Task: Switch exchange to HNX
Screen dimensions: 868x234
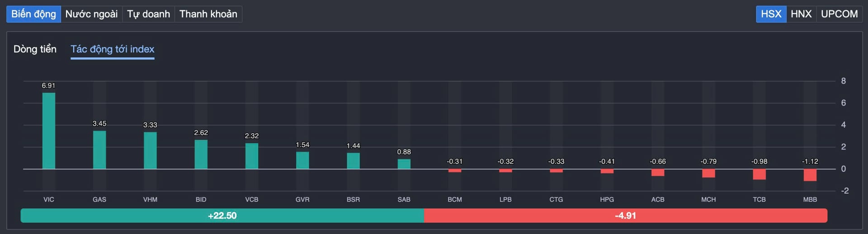Action: (801, 14)
